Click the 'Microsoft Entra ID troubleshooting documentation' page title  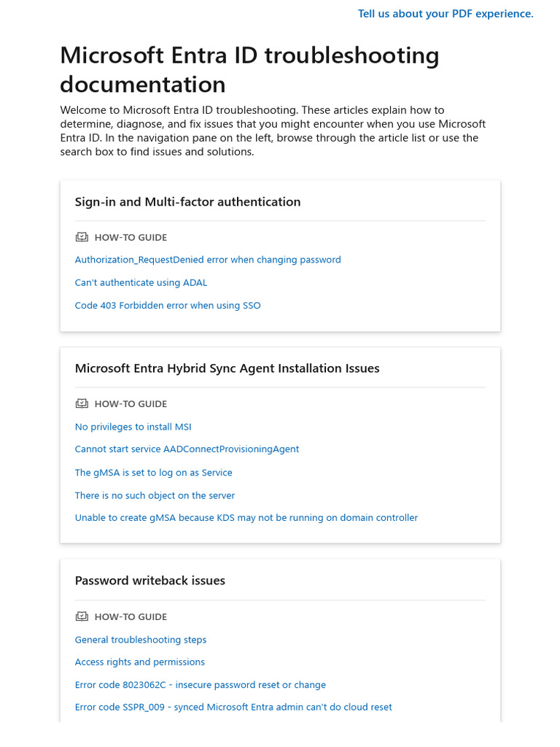(249, 69)
